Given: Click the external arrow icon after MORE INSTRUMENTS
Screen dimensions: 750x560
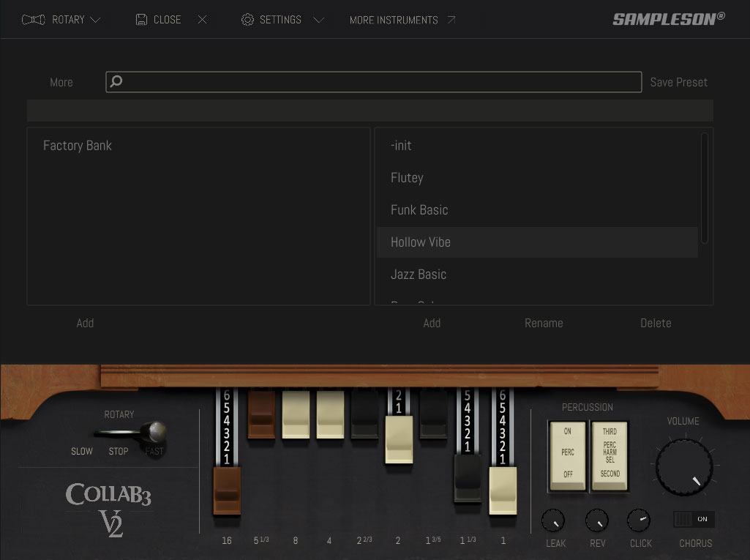Looking at the screenshot, I should click(451, 20).
